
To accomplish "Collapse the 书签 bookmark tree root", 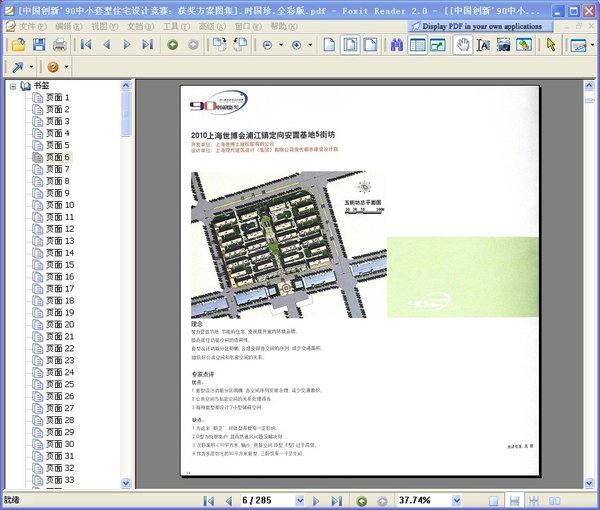I will (x=14, y=86).
